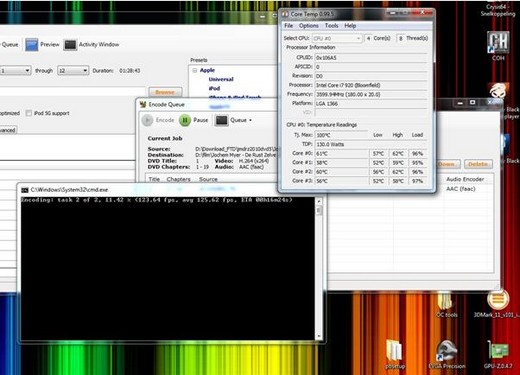
Task: Click the Queue button in HandBrake toolbar
Action: coord(9,45)
